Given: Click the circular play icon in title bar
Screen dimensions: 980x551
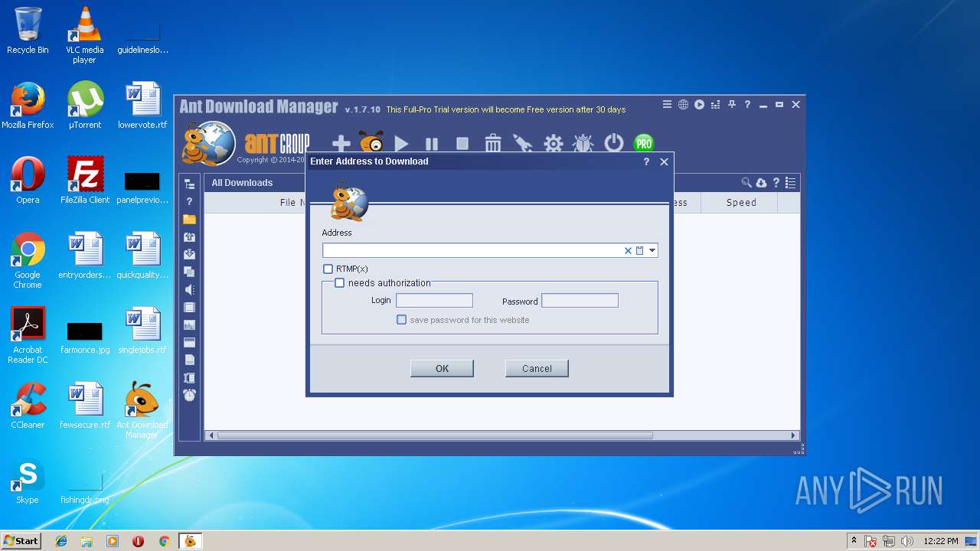Looking at the screenshot, I should [699, 105].
